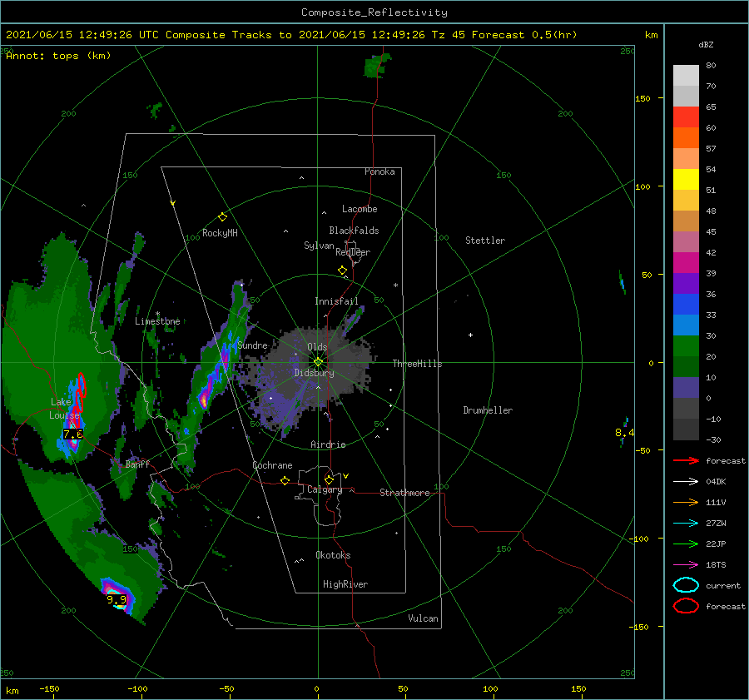This screenshot has width=749, height=700.
Task: Click the Ponoka label
Action: pyautogui.click(x=379, y=171)
